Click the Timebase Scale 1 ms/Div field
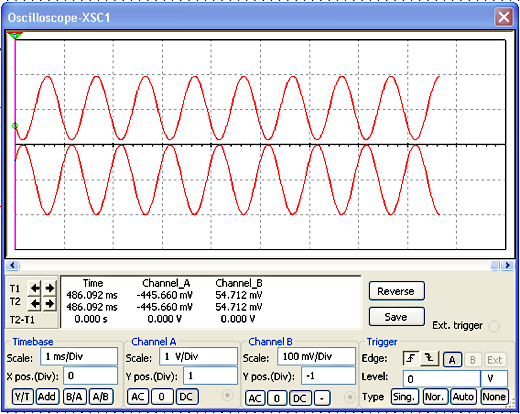 (79, 357)
